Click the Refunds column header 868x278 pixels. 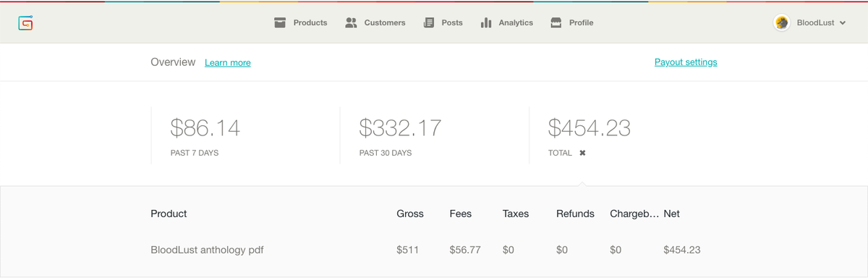tap(575, 214)
